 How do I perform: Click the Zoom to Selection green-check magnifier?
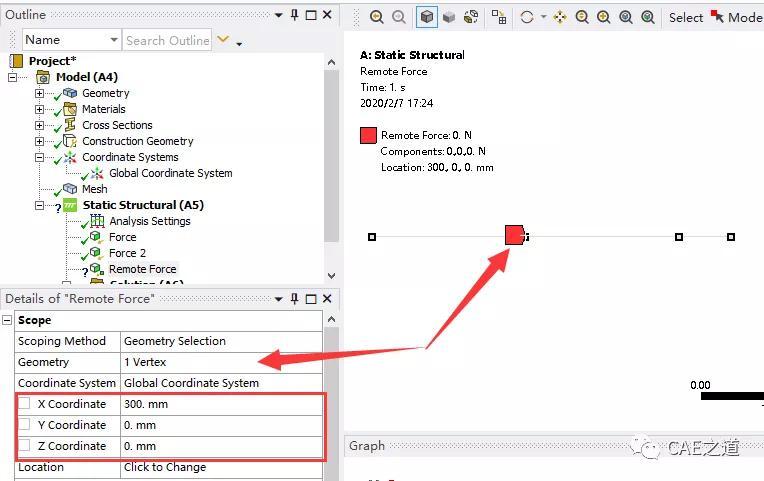(x=648, y=17)
